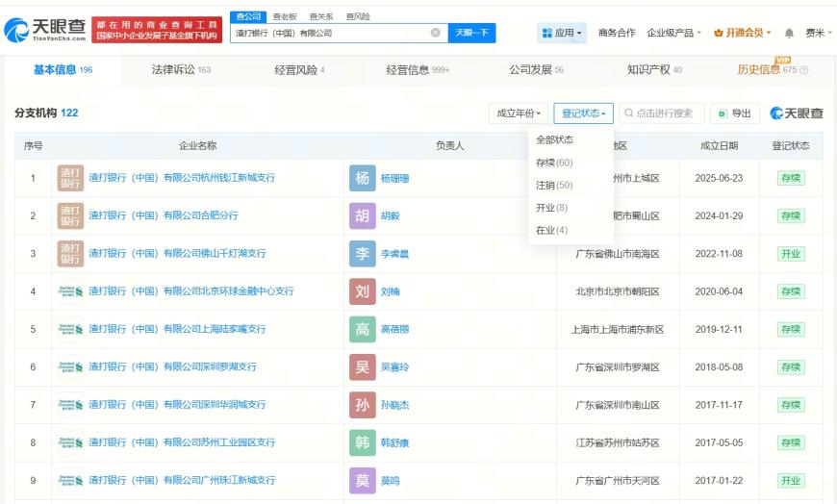Go to the 知识产权 tab

(x=654, y=70)
